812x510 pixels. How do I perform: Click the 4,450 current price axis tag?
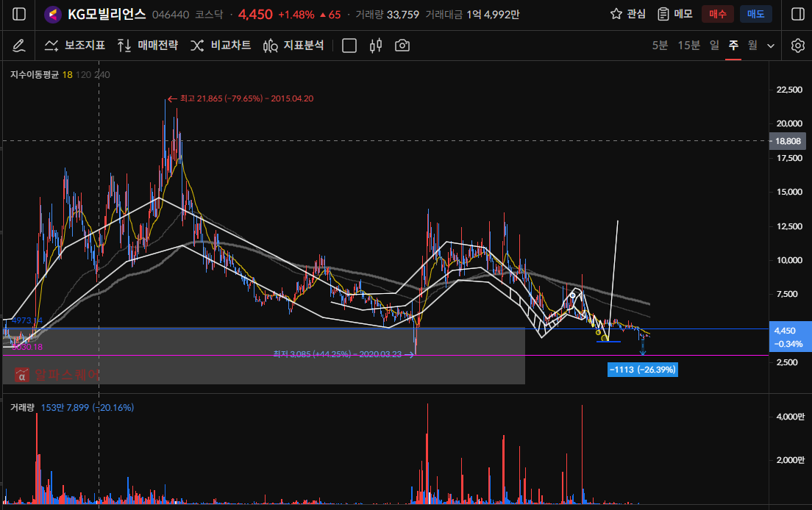[x=790, y=337]
